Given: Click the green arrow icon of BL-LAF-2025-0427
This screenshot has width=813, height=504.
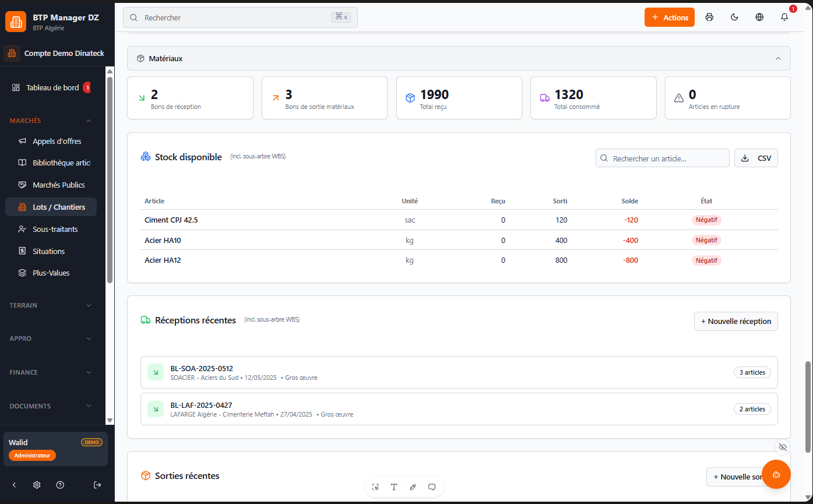Looking at the screenshot, I should 156,409.
